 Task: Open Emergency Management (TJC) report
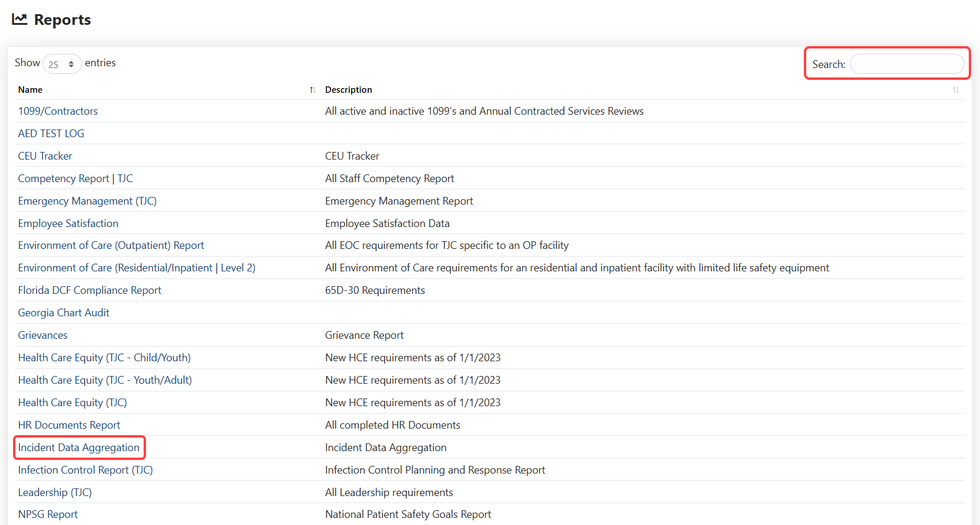[87, 201]
